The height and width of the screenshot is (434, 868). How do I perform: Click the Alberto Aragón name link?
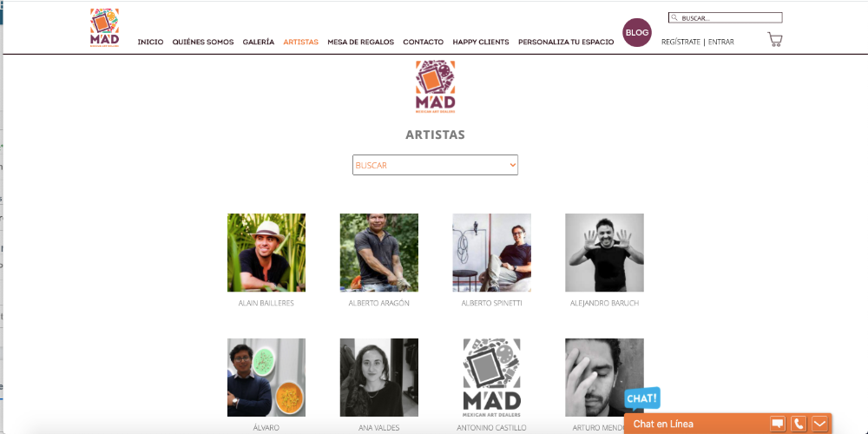pos(379,303)
